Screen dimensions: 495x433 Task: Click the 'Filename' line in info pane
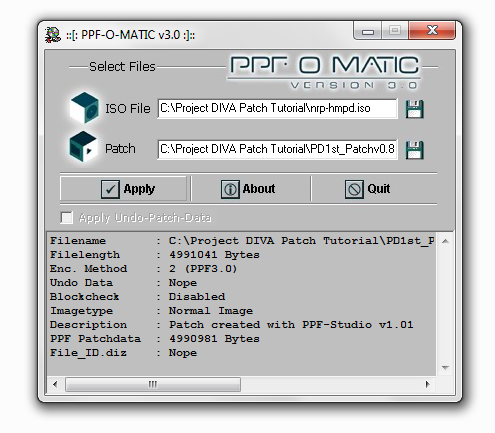pyautogui.click(x=243, y=241)
